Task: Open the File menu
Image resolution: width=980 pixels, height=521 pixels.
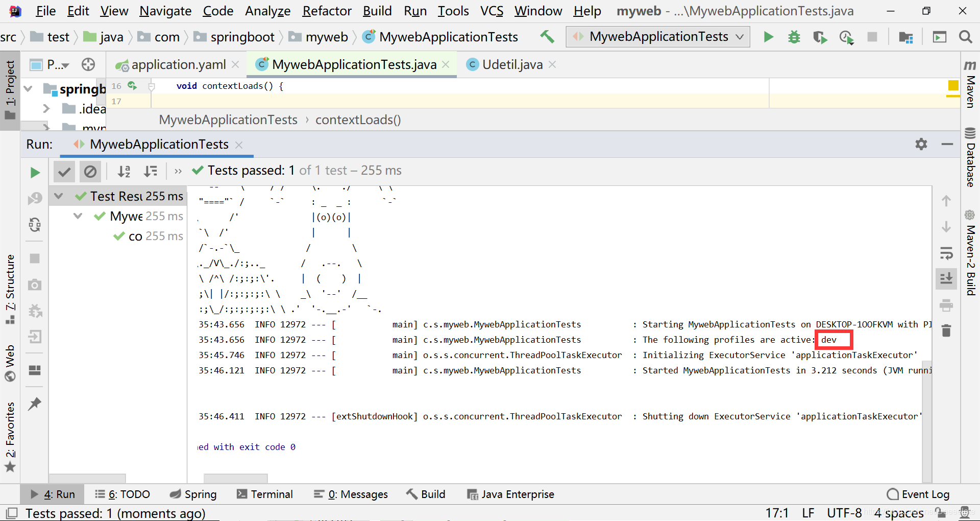Action: [45, 11]
